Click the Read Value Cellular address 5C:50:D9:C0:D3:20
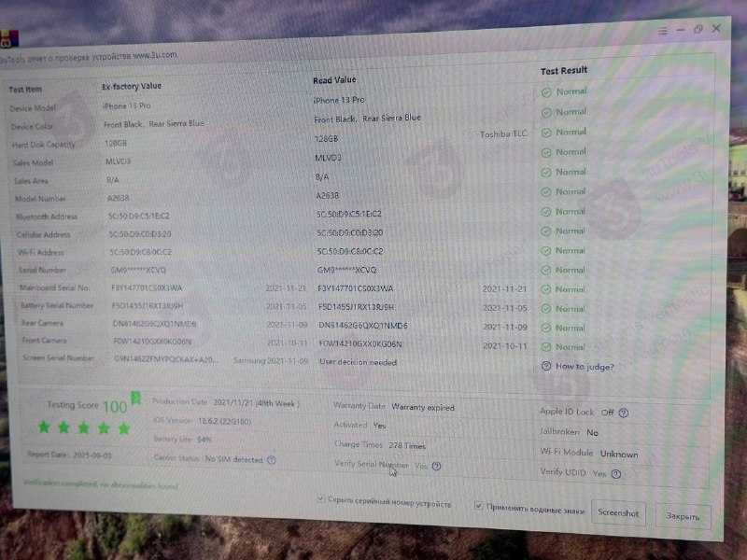 [x=349, y=233]
